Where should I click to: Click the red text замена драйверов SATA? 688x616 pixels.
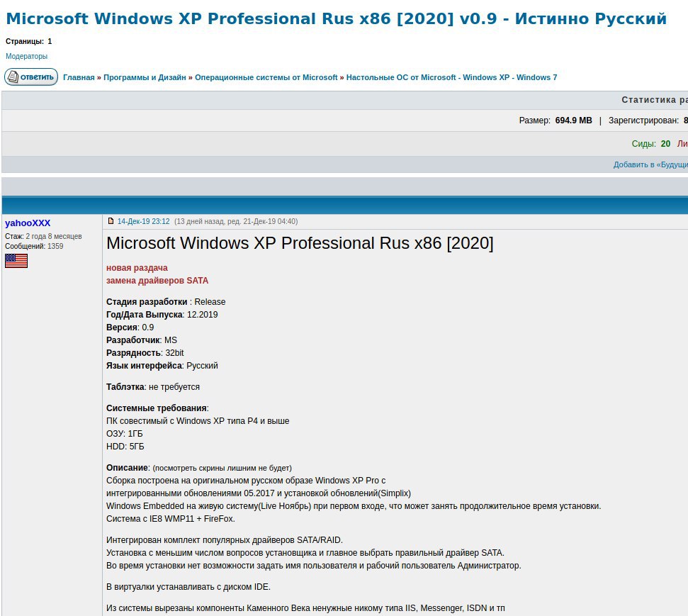(157, 281)
